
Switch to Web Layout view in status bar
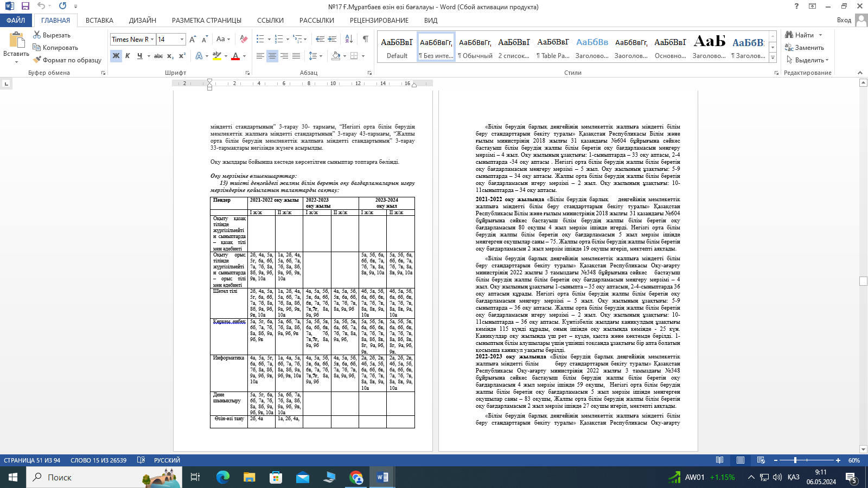[x=761, y=460]
